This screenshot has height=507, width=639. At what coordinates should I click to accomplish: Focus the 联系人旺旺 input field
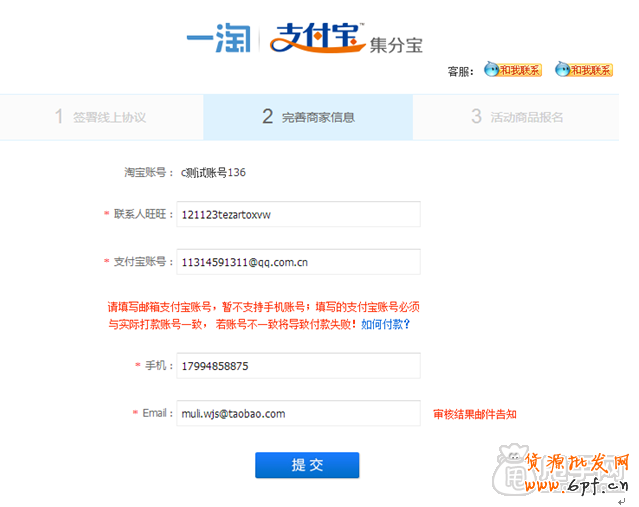298,214
